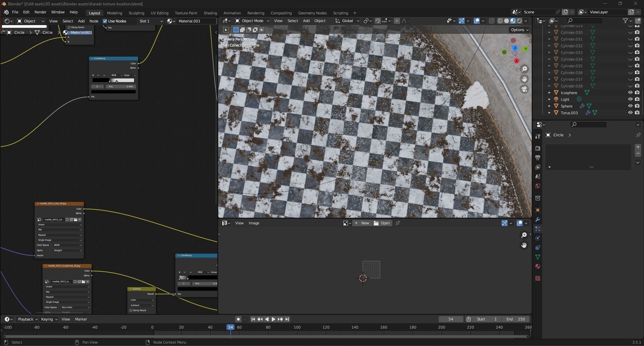
Task: Toggle snapping magnet in 3D viewport
Action: (378, 21)
